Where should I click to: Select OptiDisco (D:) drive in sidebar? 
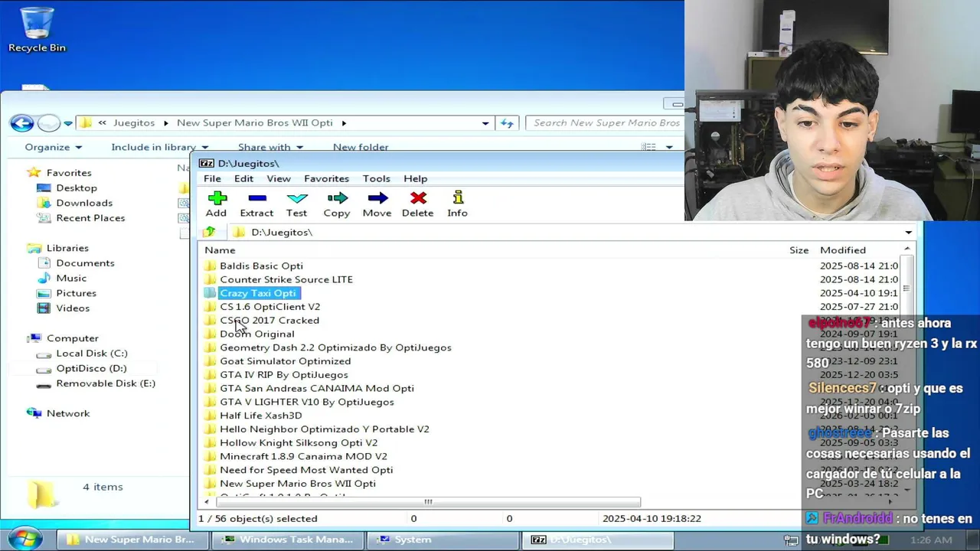tap(91, 368)
